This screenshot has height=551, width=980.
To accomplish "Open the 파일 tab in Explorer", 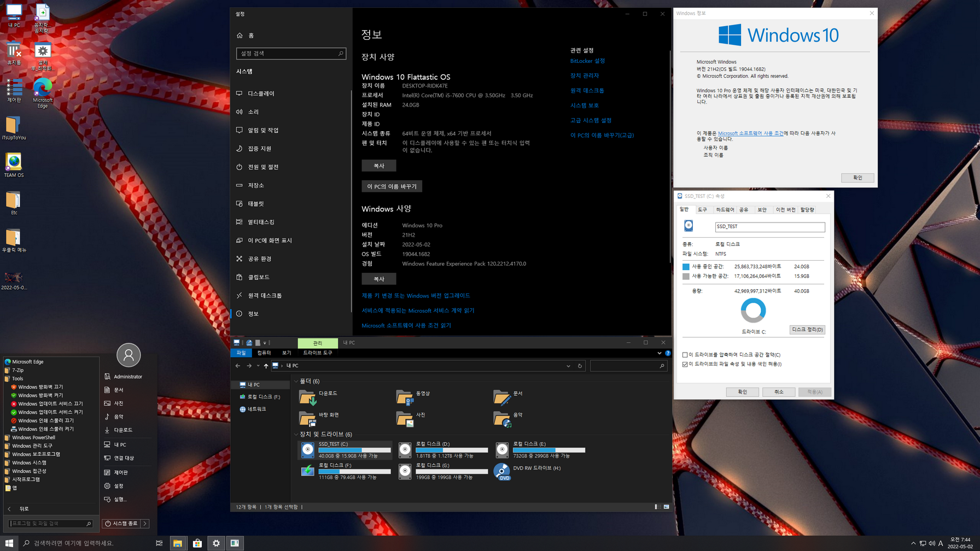I will (241, 353).
